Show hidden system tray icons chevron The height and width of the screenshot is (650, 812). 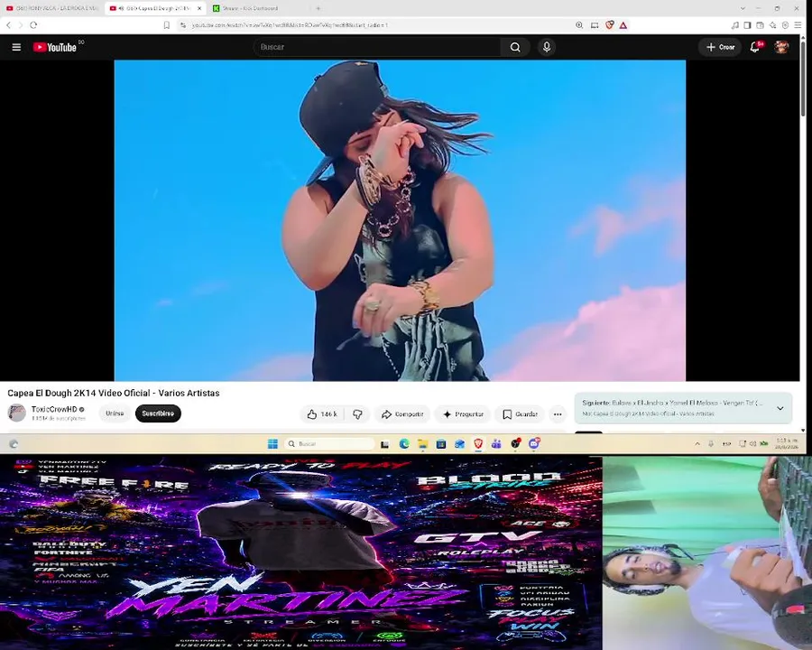coord(697,443)
